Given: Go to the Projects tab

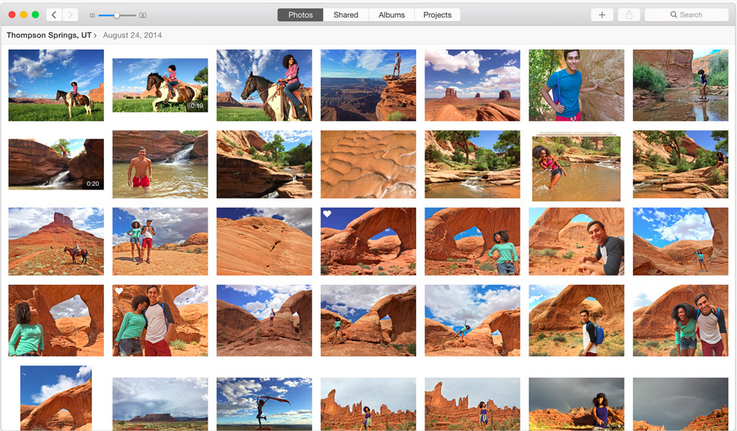Looking at the screenshot, I should 437,15.
